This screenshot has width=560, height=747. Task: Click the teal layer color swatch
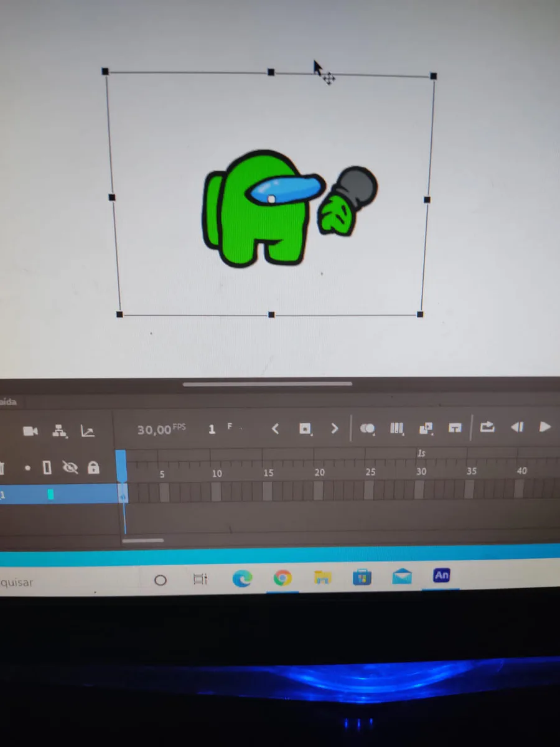(50, 494)
